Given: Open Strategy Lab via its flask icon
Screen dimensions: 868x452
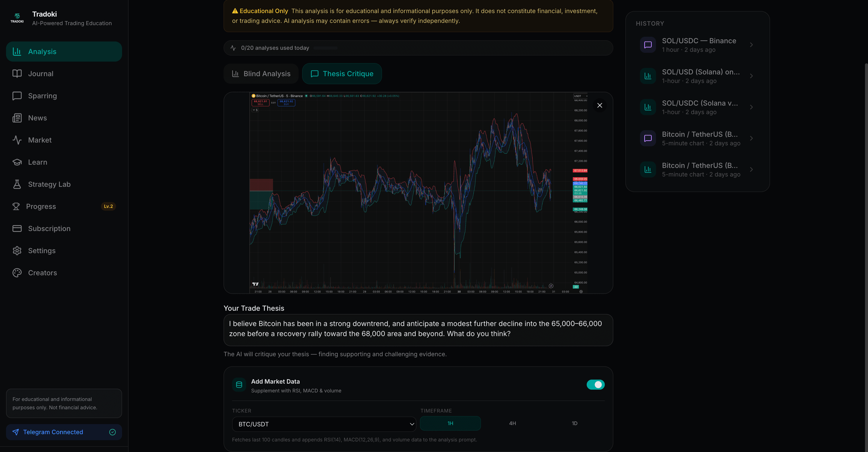Looking at the screenshot, I should click(17, 184).
